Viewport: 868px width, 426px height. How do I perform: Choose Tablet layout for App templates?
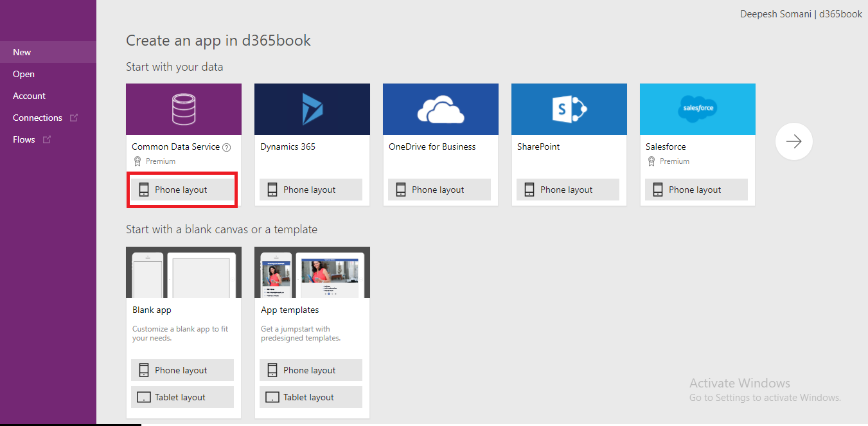311,397
